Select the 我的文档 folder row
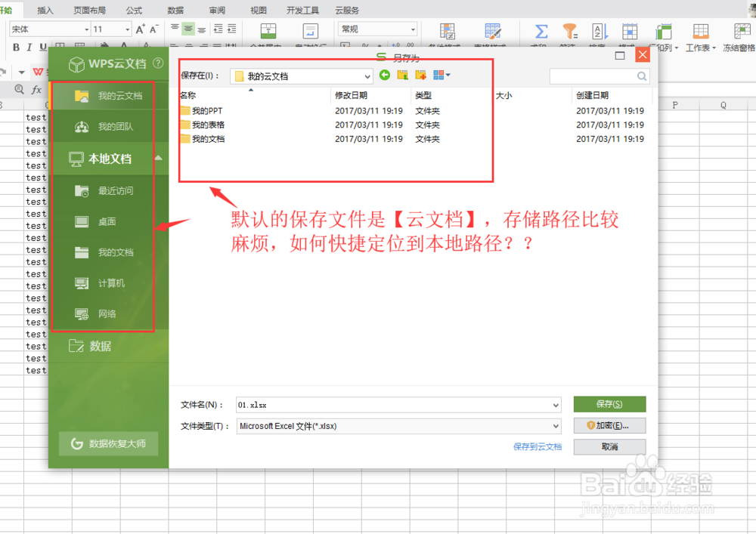 coord(203,139)
